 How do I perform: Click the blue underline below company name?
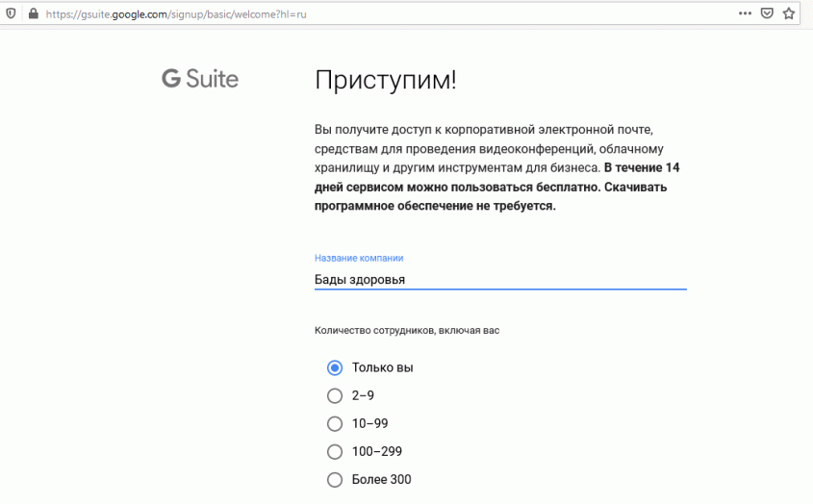pos(499,289)
